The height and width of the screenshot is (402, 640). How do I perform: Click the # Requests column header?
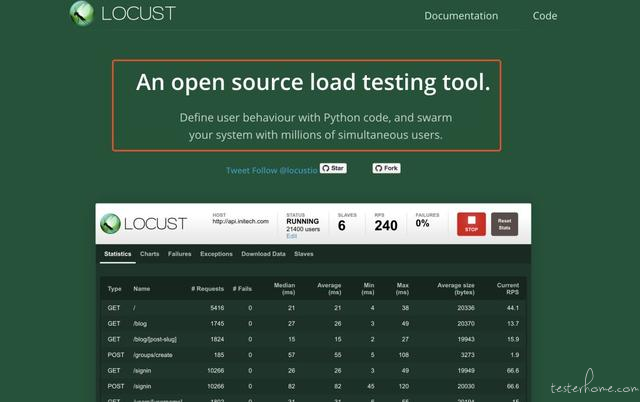(x=207, y=289)
